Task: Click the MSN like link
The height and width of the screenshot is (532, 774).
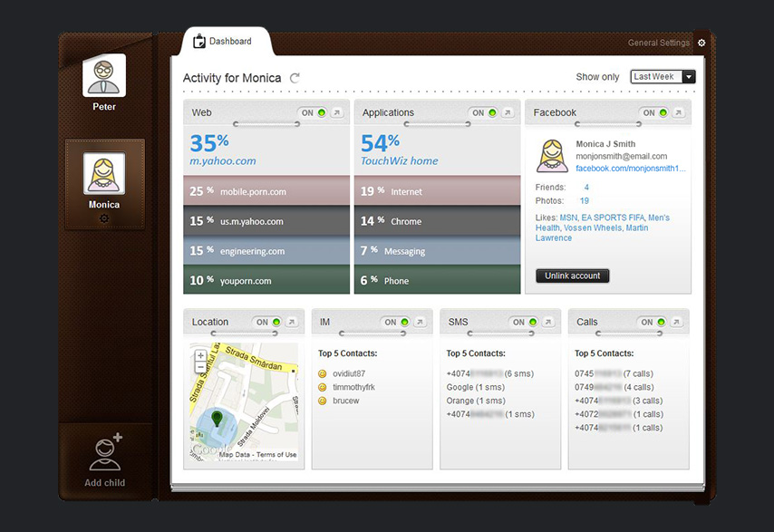Action: tap(568, 218)
